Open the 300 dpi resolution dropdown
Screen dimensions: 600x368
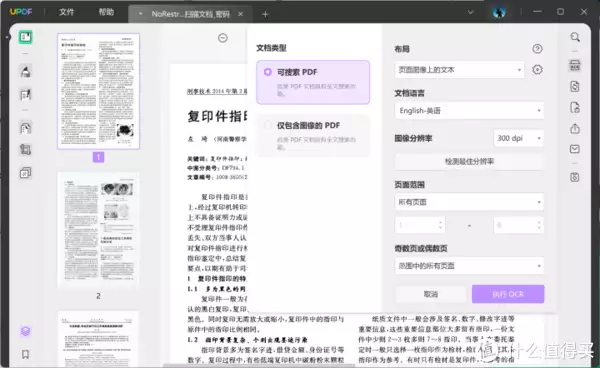click(x=518, y=138)
